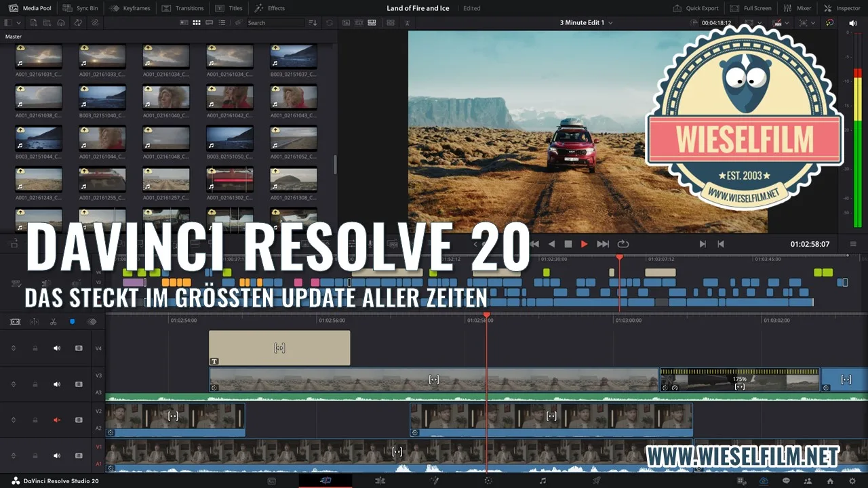The image size is (868, 488).
Task: Open the media pool sort order menu
Action: click(x=313, y=22)
